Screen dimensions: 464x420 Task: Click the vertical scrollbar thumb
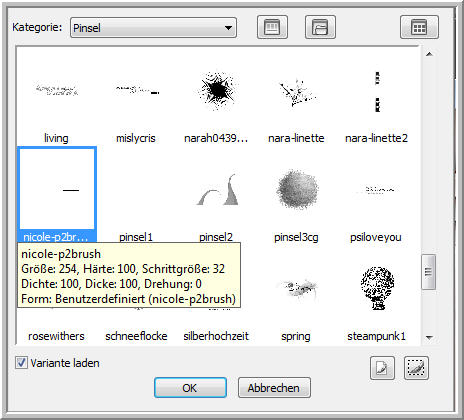click(x=429, y=272)
